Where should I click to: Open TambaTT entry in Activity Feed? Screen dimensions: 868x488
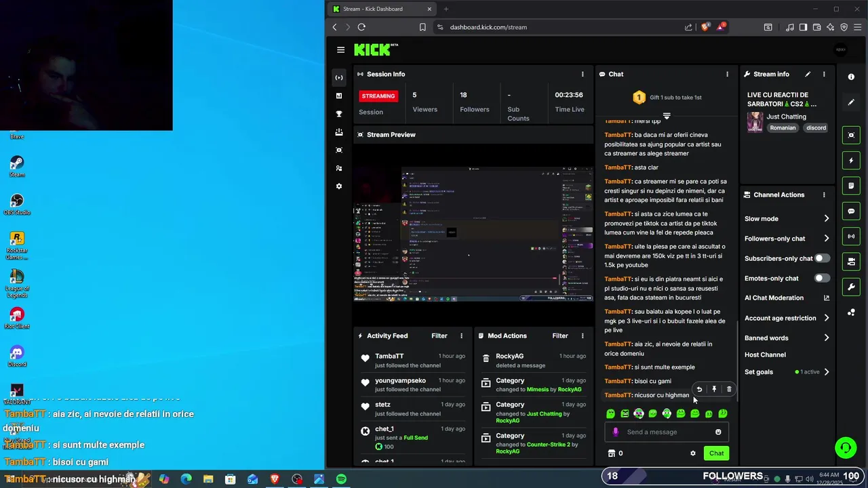click(x=413, y=360)
